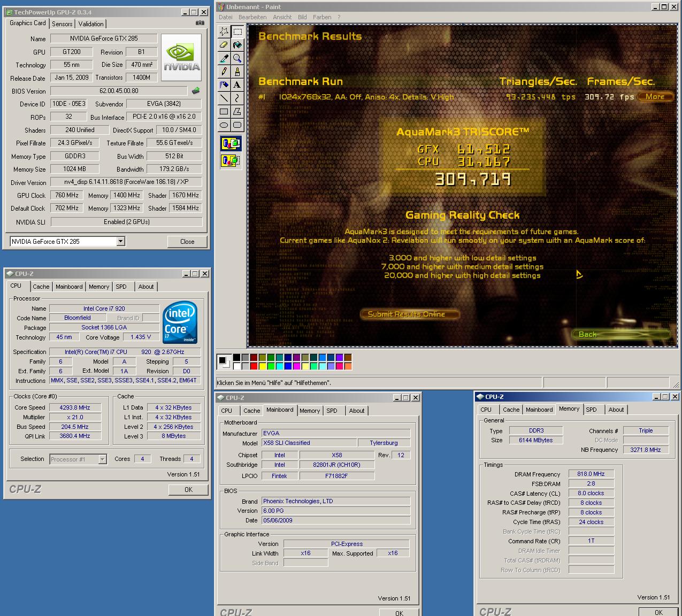Click the DRAM Frequency value 818.0 MHz
Image resolution: width=682 pixels, height=616 pixels.
point(591,474)
